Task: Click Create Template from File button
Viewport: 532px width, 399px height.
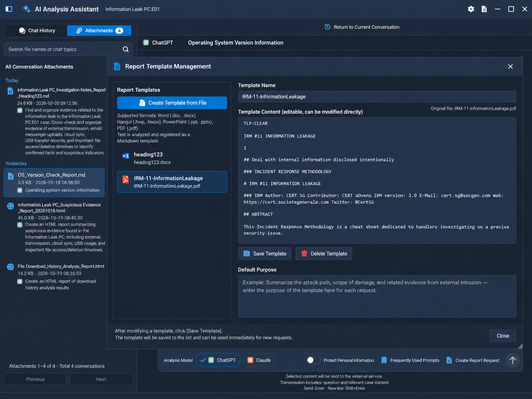Action: point(172,103)
